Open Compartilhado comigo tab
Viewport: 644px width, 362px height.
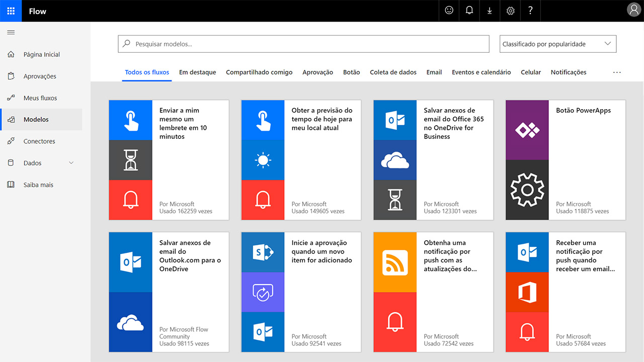(x=259, y=72)
